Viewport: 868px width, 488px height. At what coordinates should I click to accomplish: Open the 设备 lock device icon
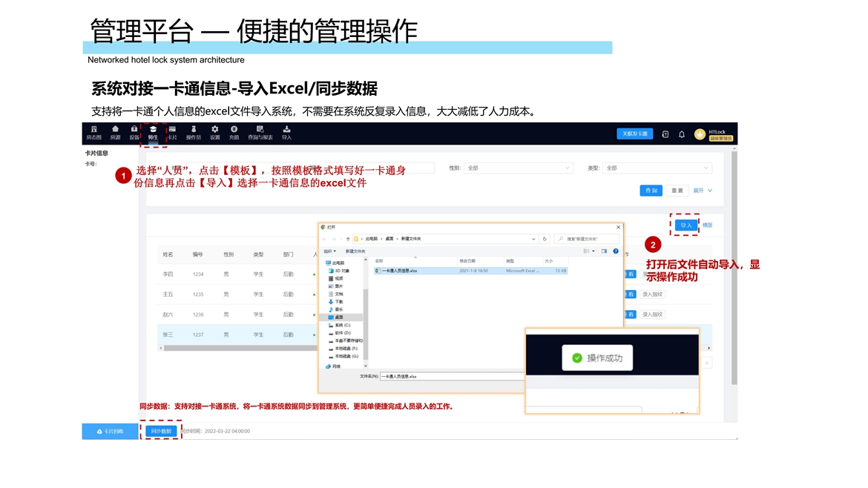click(x=134, y=133)
